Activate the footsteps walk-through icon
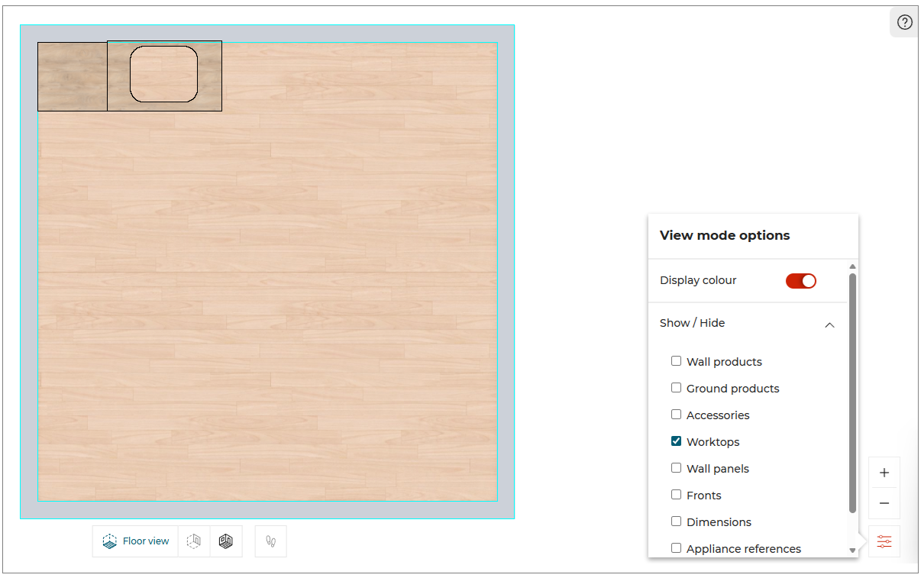The width and height of the screenshot is (924, 578). point(270,541)
